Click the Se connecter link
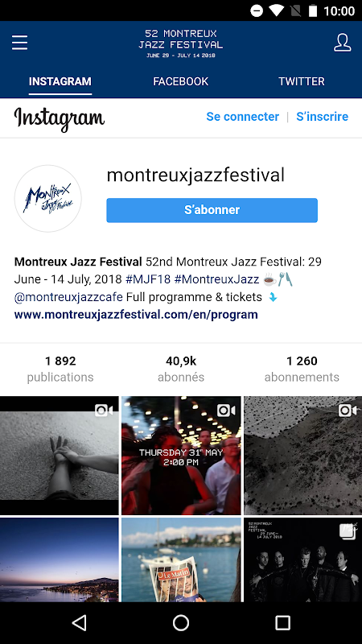 (243, 117)
